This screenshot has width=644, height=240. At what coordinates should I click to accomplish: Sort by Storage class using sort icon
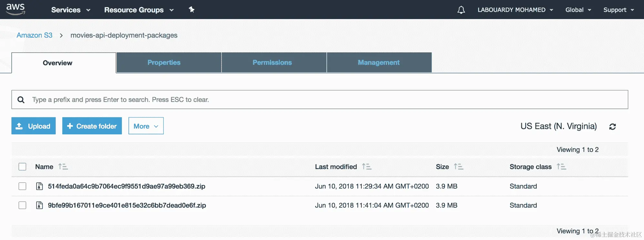pos(561,167)
